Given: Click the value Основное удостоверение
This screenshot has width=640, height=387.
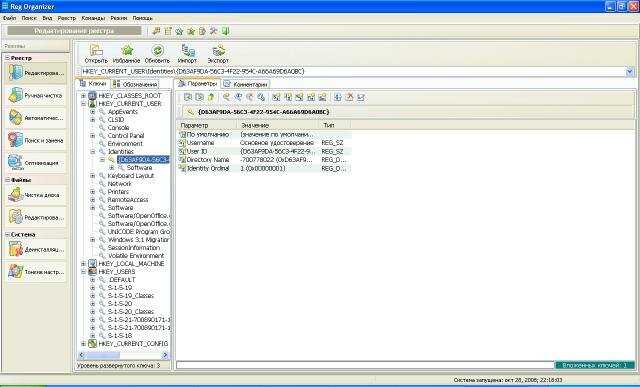Looking at the screenshot, I should [277, 143].
